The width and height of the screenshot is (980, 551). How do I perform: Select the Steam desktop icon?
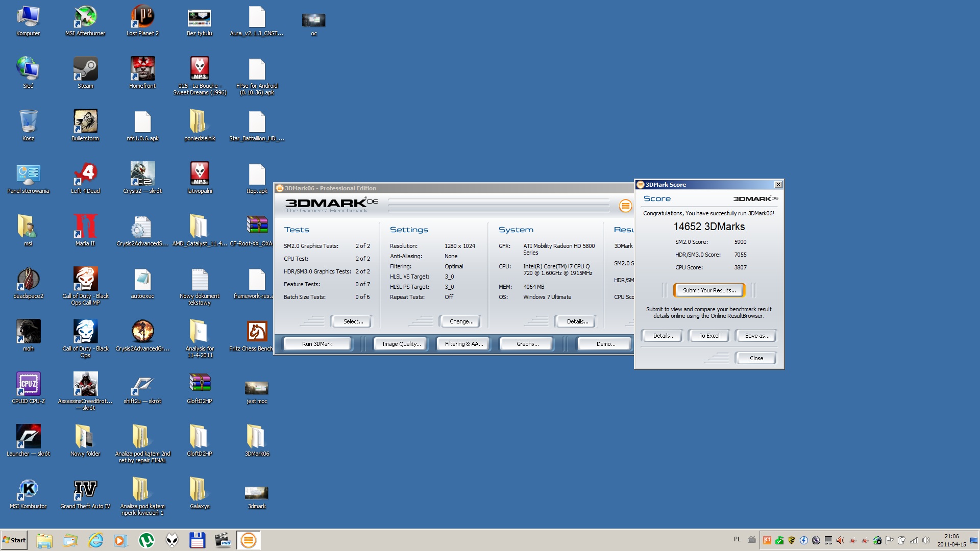click(x=85, y=73)
